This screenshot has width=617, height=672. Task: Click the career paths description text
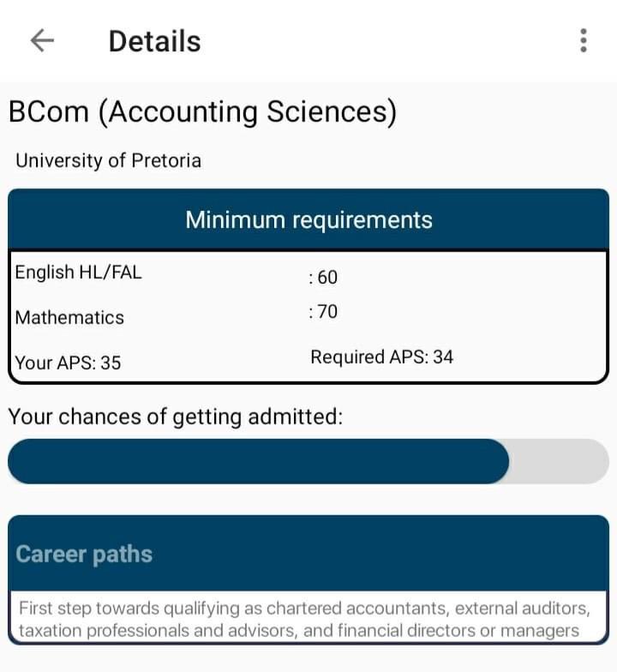click(x=305, y=619)
